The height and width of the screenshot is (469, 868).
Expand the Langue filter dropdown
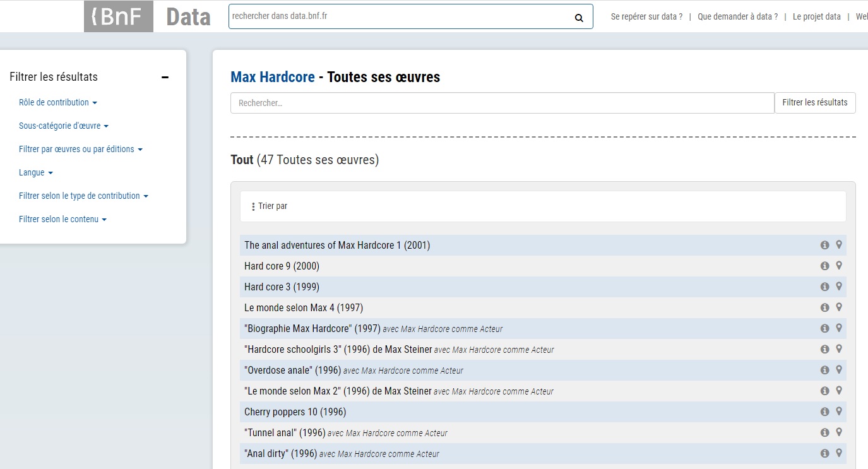point(36,172)
